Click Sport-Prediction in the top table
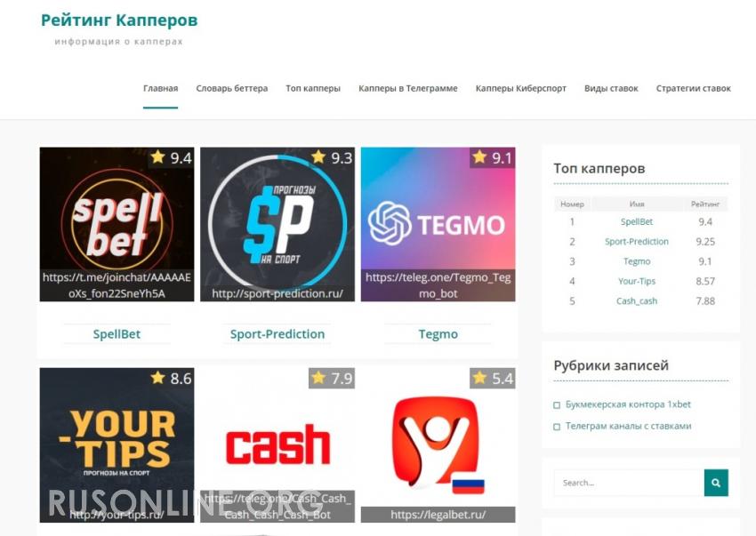This screenshot has height=536, width=756. pyautogui.click(x=637, y=242)
